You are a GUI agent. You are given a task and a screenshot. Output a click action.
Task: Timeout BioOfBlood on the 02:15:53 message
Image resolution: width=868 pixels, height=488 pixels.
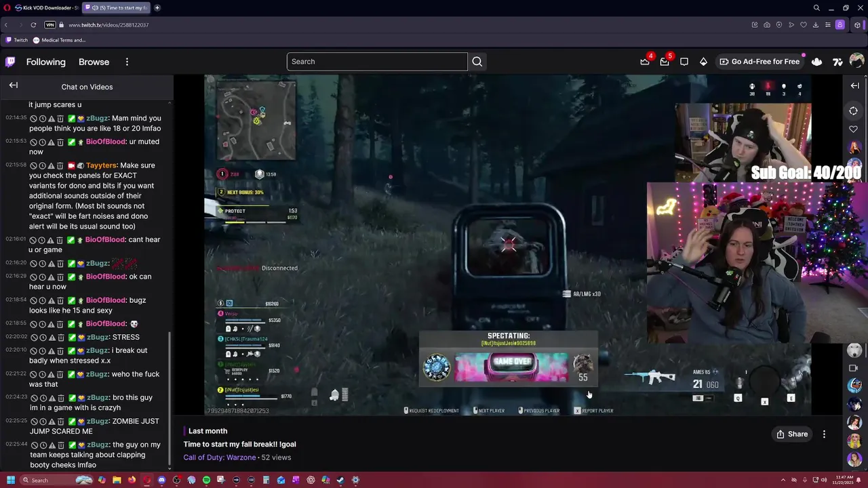tap(42, 142)
